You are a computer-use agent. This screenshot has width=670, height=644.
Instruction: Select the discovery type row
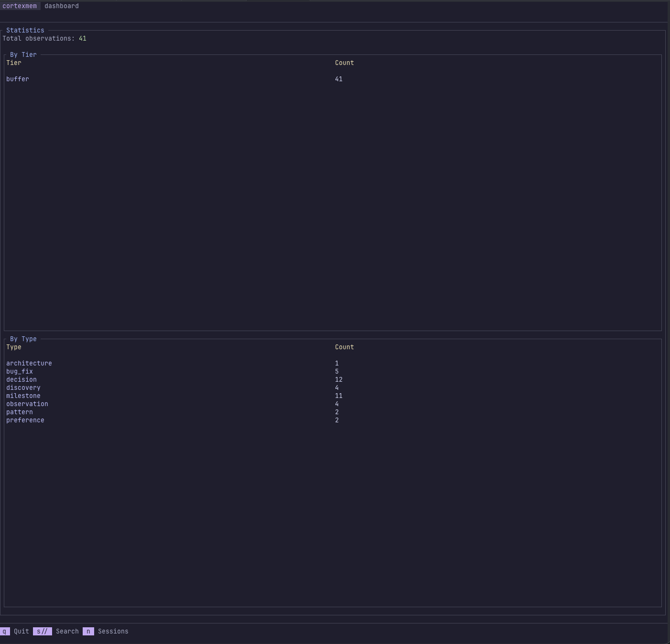pos(333,388)
